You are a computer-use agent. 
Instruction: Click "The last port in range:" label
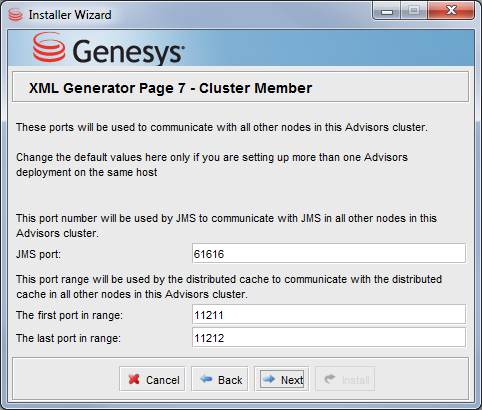[68, 338]
